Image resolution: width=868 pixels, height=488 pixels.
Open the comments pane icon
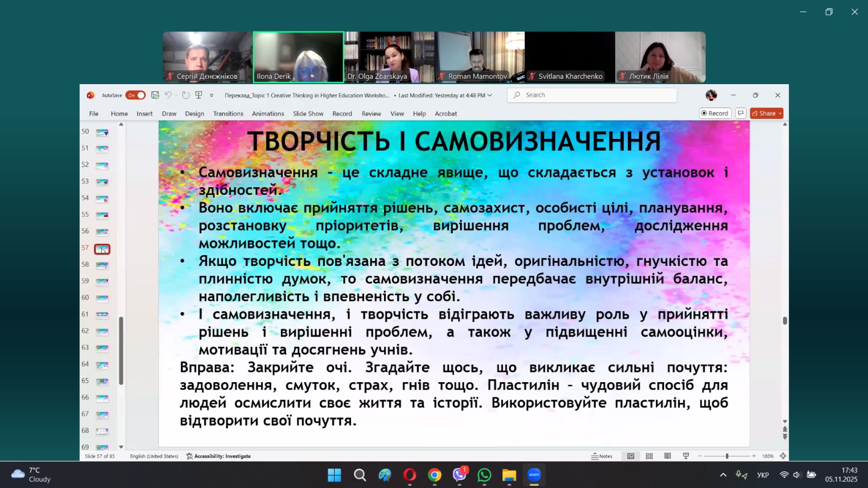point(741,113)
